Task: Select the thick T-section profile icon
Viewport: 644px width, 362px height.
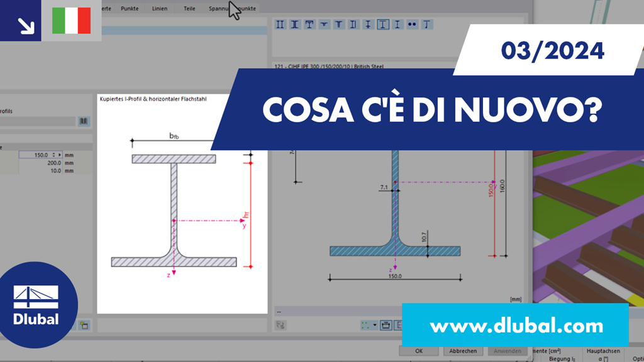Action: point(339,25)
